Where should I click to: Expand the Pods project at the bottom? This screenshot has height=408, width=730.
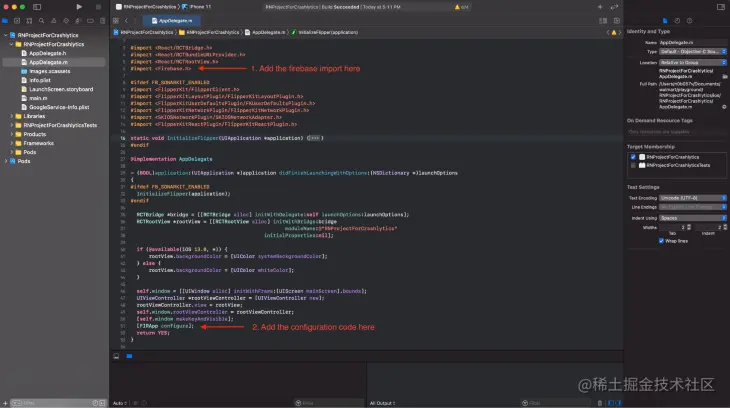pyautogui.click(x=6, y=161)
